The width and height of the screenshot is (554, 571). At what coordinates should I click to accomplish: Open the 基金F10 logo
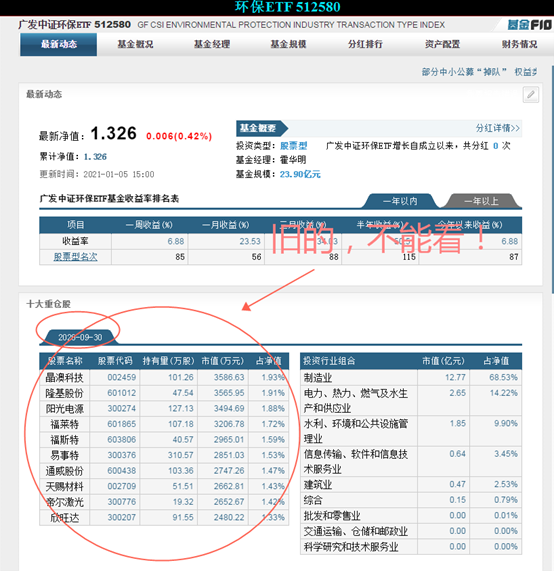point(529,25)
